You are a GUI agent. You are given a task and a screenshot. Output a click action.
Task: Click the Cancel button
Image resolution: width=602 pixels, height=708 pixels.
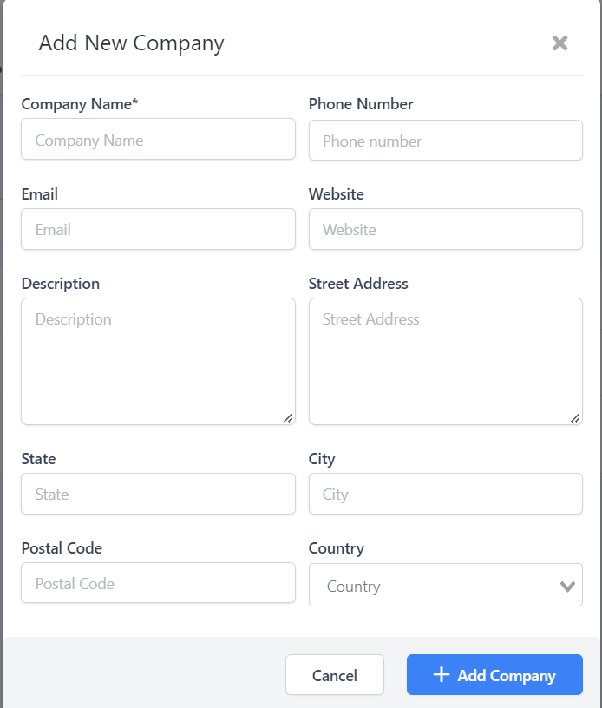pyautogui.click(x=334, y=675)
